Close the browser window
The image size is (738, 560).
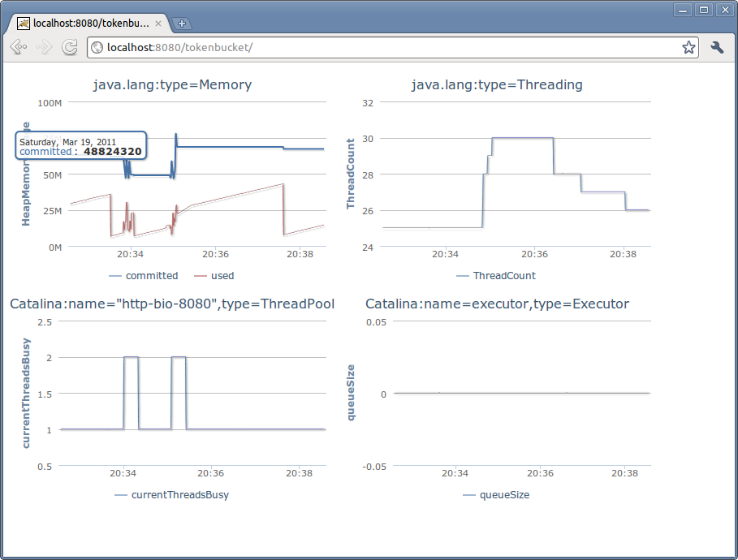[725, 10]
